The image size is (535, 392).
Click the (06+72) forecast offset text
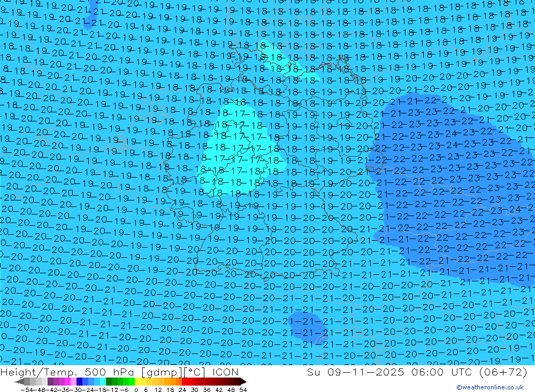[503, 372]
